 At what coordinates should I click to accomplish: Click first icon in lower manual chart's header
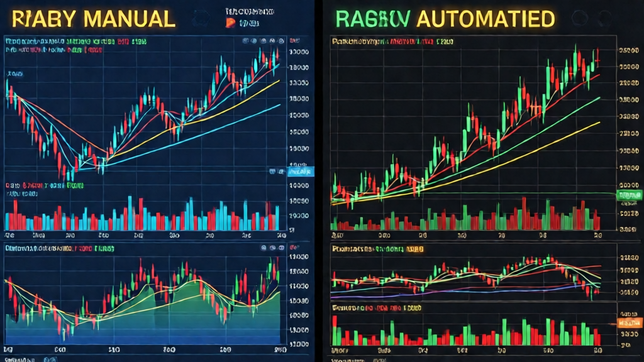(x=264, y=248)
